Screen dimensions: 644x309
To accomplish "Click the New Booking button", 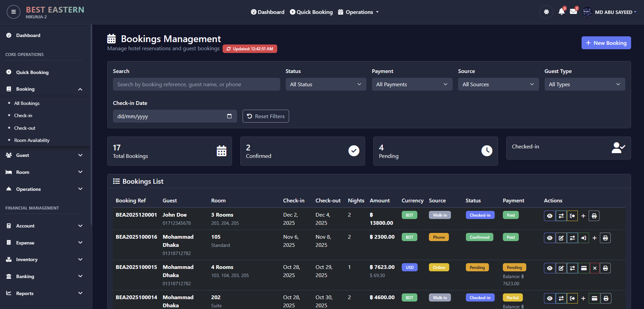I will point(606,43).
